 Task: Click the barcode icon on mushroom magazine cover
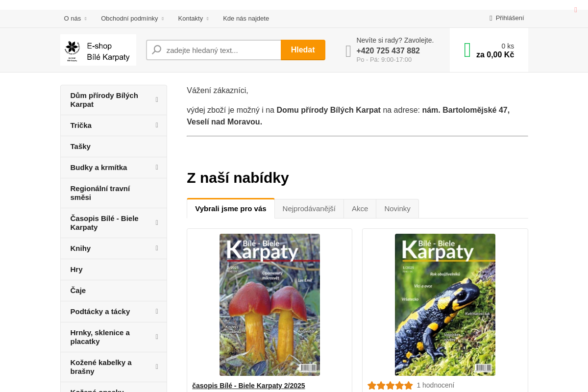pos(309,368)
